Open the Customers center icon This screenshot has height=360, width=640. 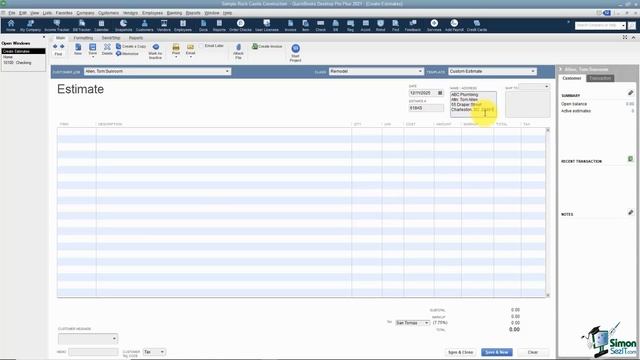pos(144,25)
